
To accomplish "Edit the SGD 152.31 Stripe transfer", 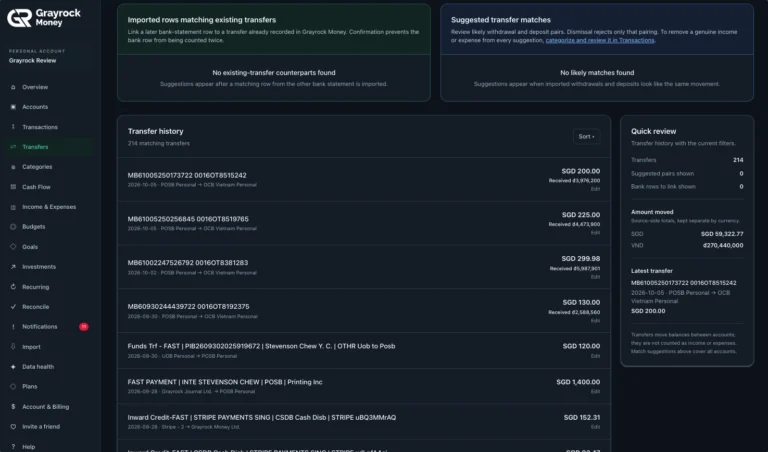I will [x=595, y=427].
